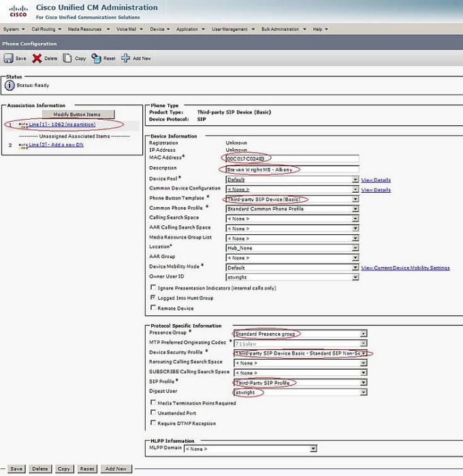This screenshot has width=463, height=476.
Task: Open the Location dropdown showing Hub_None
Action: pos(292,248)
